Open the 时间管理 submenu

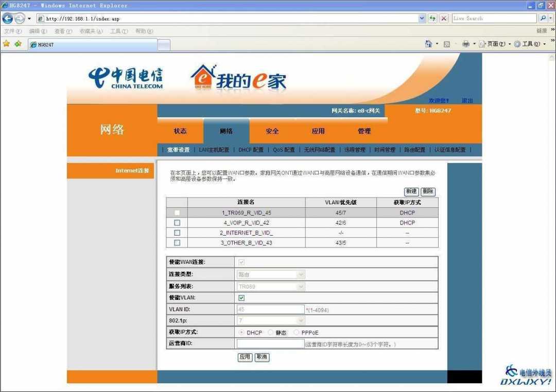385,150
